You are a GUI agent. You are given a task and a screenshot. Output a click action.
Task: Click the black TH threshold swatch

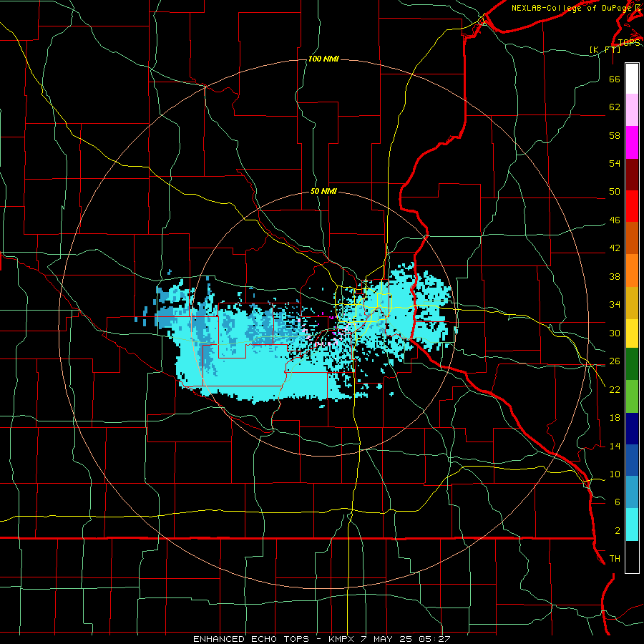pos(632,557)
